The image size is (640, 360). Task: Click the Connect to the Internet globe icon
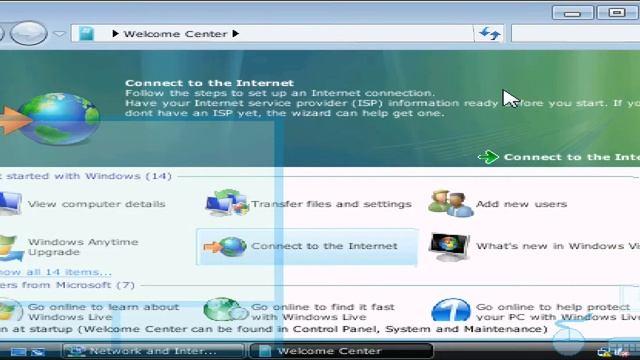coord(225,247)
